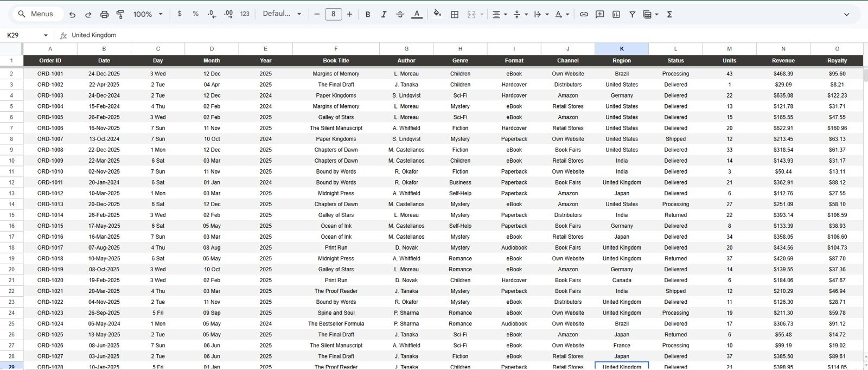The image size is (868, 370).
Task: Insert a chart
Action: (x=616, y=14)
